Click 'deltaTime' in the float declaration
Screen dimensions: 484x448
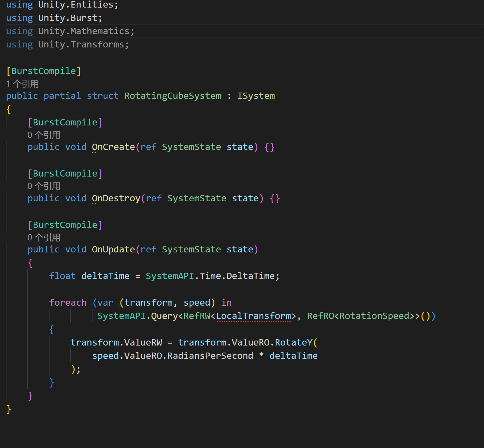point(105,276)
